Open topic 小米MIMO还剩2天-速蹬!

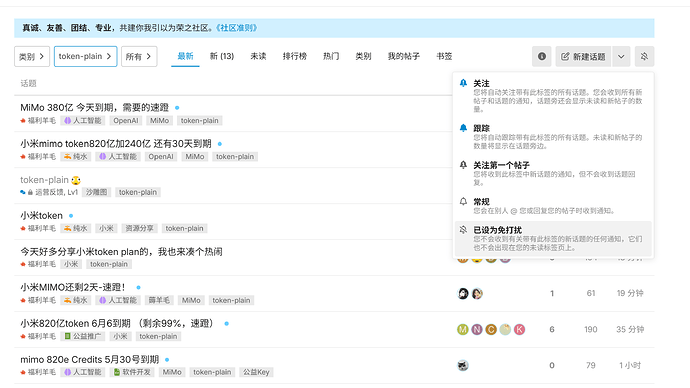(x=73, y=287)
